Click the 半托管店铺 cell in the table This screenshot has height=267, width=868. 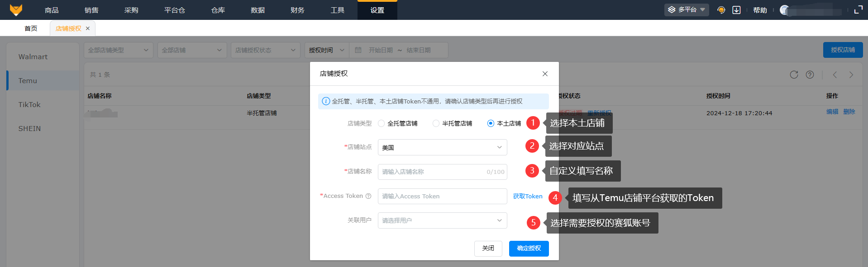point(262,113)
